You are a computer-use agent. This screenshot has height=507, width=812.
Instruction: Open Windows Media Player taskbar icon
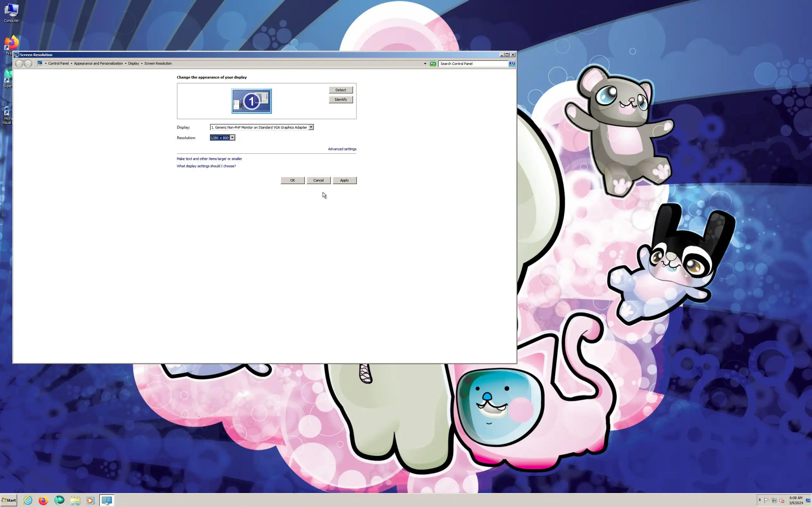pos(90,500)
